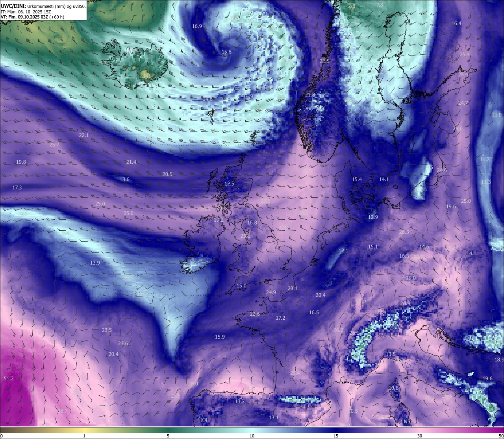Click the 19.8 value near the left edge
The image size is (504, 439).
coord(21,162)
